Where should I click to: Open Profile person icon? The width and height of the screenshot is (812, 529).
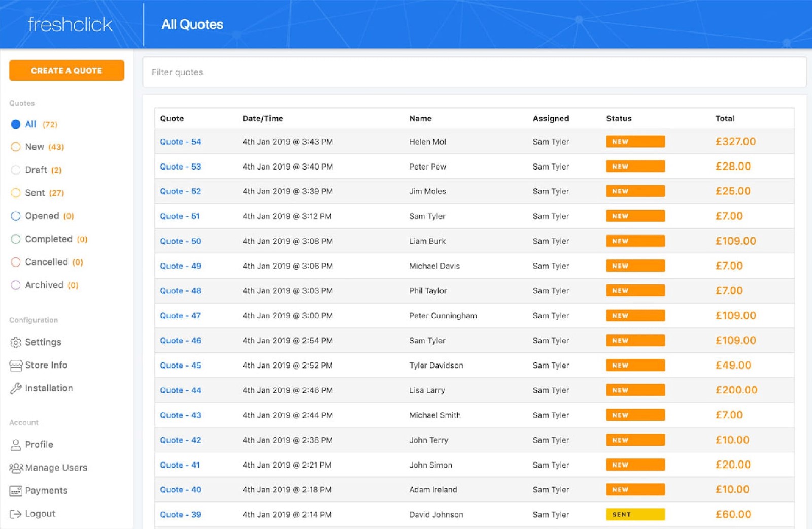[16, 445]
